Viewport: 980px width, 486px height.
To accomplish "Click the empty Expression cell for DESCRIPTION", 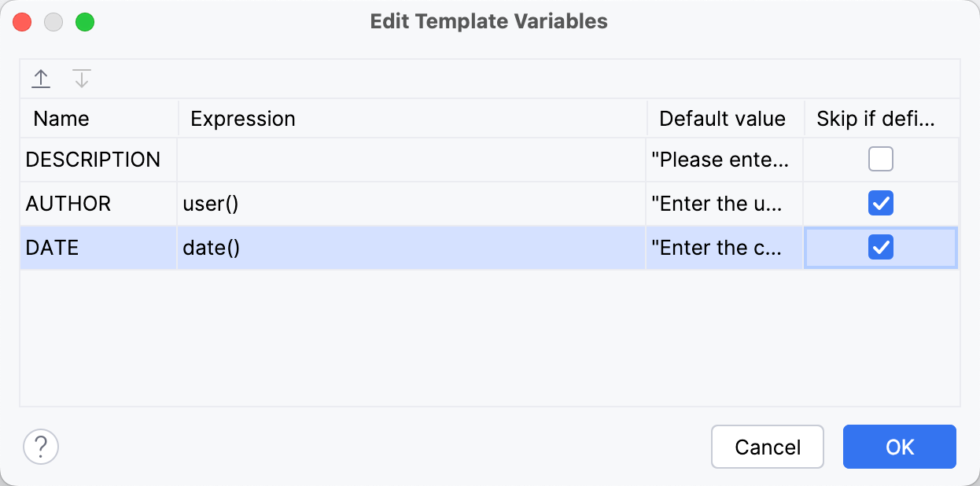I will point(409,159).
